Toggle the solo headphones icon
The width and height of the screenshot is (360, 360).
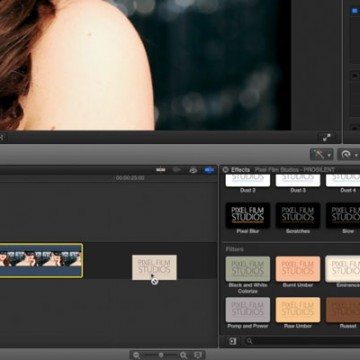tap(193, 170)
